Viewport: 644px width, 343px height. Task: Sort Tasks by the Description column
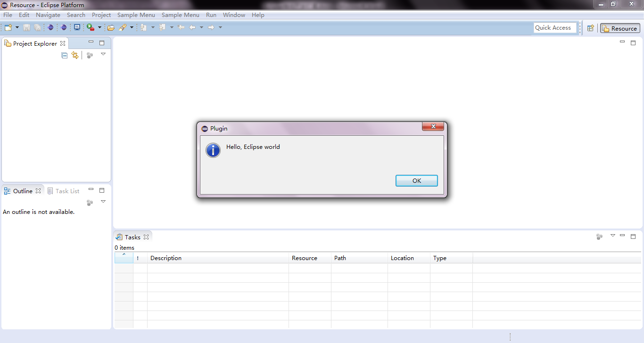tap(218, 258)
